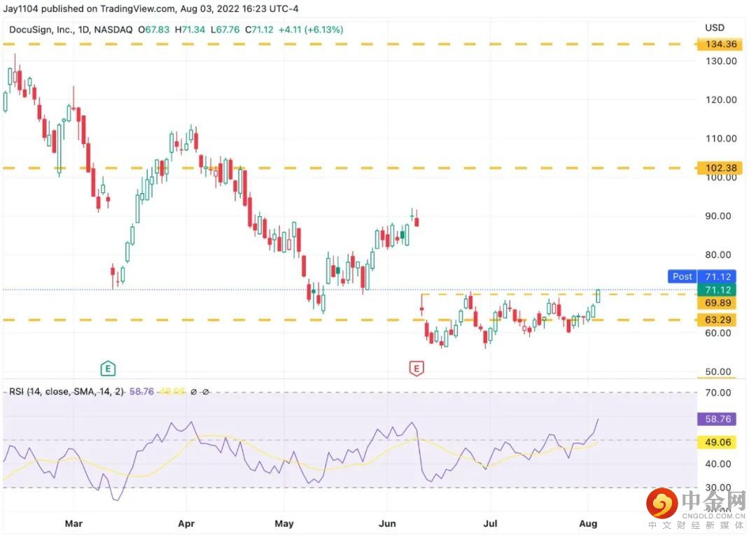Click the 40.00 RSI axis tick
The image size is (756, 538).
point(718,464)
